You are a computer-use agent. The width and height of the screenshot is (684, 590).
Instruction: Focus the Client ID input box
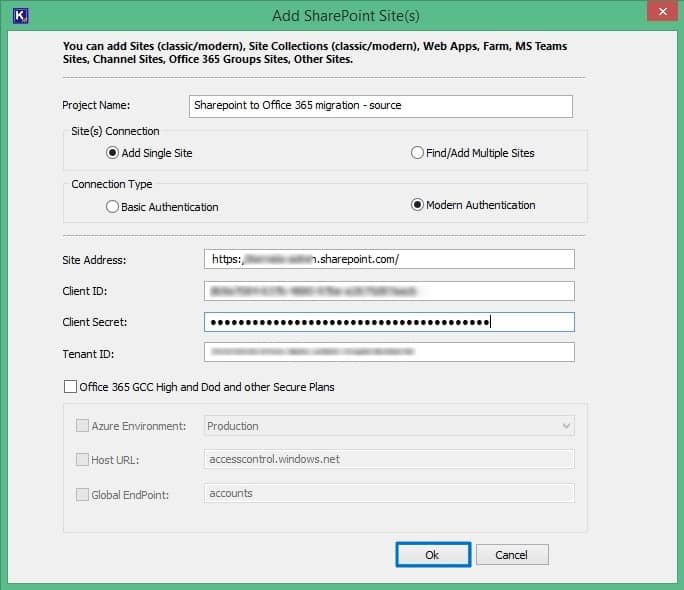(389, 291)
